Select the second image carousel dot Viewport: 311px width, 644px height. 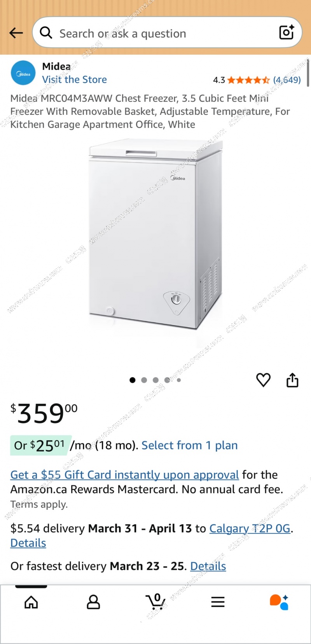[144, 380]
